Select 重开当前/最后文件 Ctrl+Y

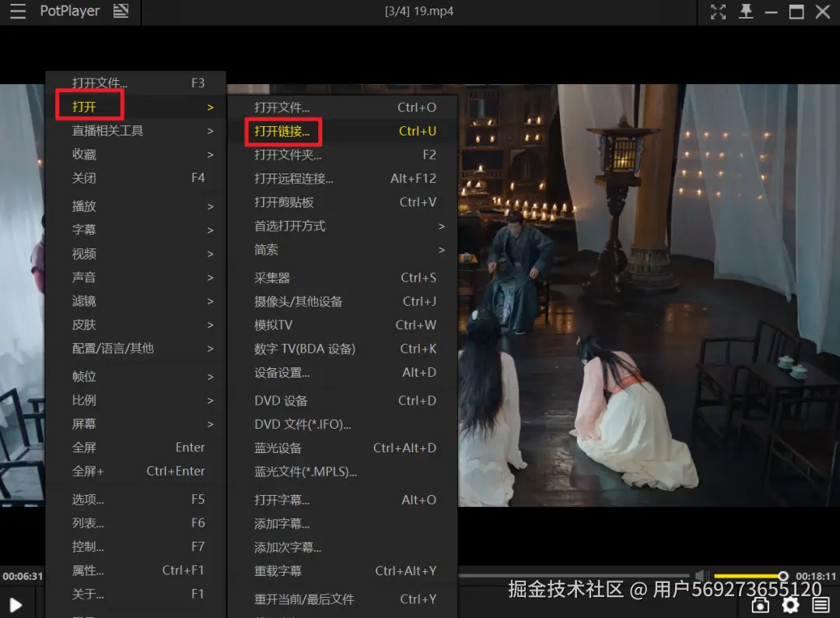tap(343, 599)
